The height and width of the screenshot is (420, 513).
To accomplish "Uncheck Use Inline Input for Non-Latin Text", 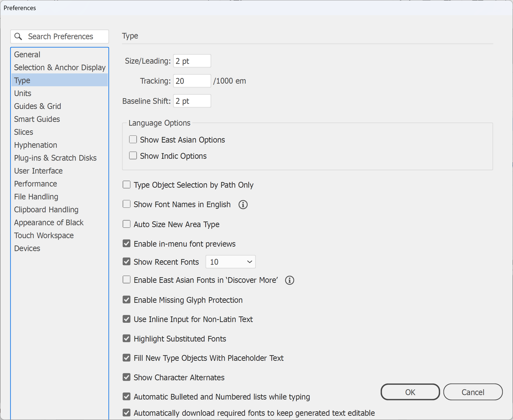I will 127,319.
